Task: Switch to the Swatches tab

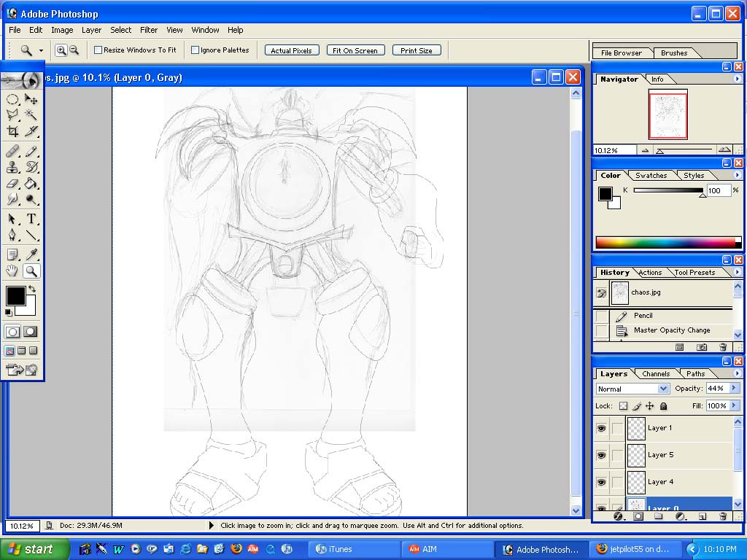Action: pos(651,175)
